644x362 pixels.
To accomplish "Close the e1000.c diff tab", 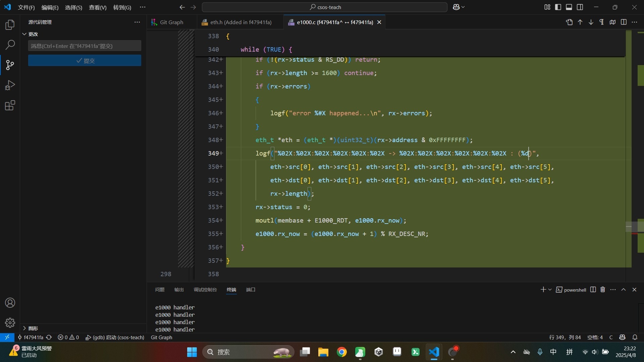I will 379,22.
